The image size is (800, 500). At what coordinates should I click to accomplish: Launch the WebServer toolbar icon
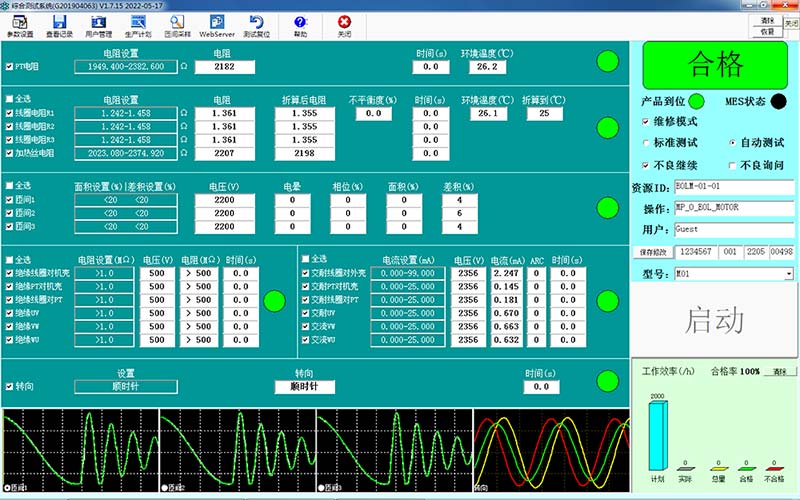click(x=217, y=24)
